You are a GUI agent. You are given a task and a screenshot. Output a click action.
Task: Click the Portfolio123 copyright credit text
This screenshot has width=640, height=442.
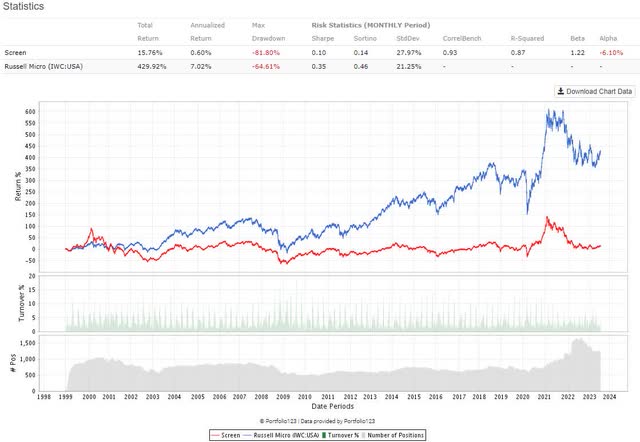tap(317, 421)
